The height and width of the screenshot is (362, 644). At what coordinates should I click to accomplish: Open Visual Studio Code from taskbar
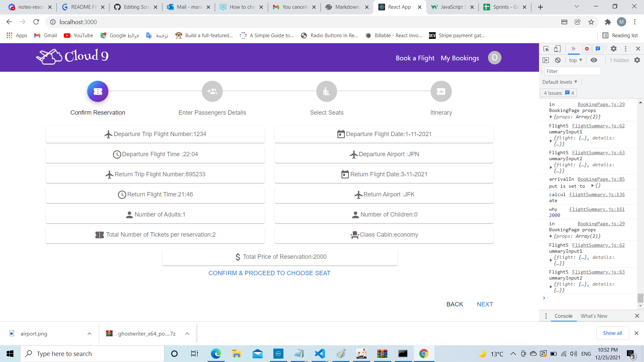(x=320, y=354)
